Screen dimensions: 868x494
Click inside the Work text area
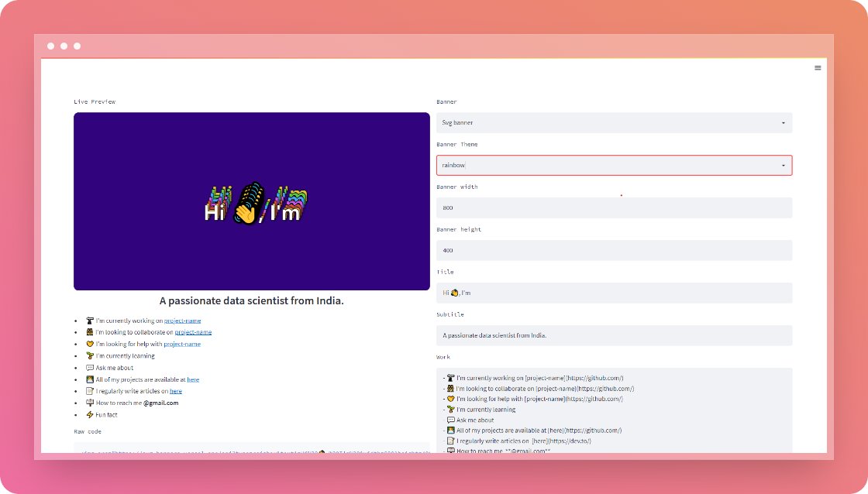(x=614, y=410)
